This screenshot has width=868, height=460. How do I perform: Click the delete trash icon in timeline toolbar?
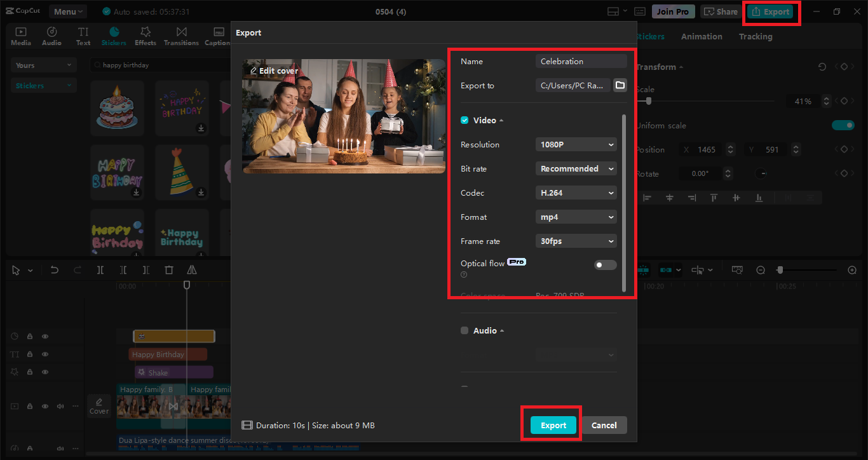point(169,270)
